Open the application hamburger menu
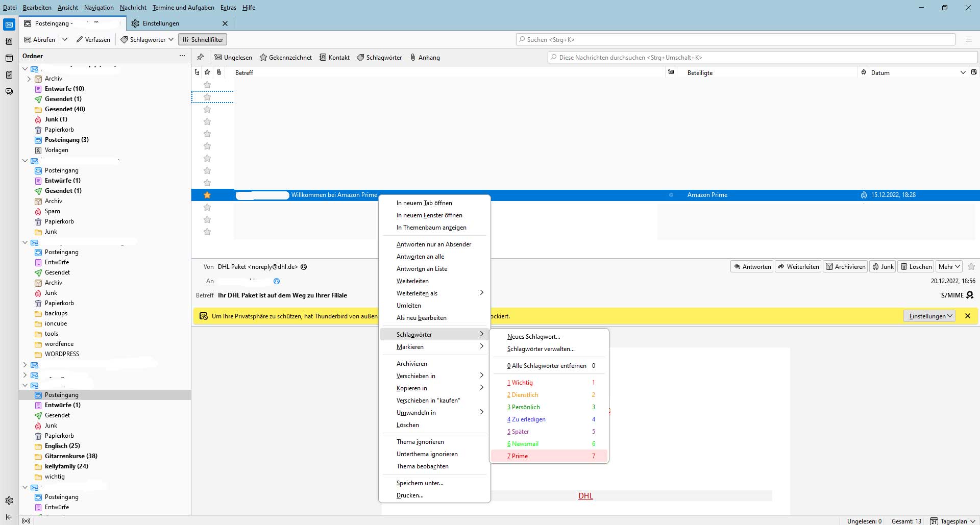Screen dimensions: 980x525 [x=969, y=39]
